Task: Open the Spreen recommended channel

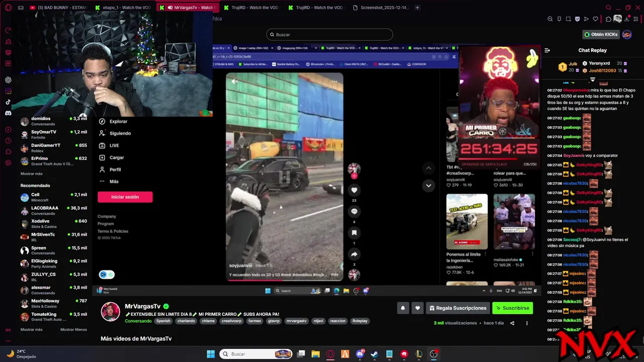Action: (x=54, y=250)
